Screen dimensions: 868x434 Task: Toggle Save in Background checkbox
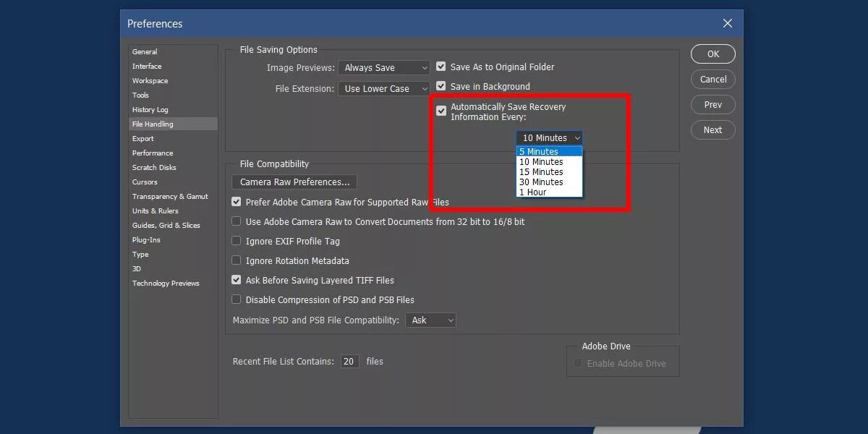click(441, 87)
